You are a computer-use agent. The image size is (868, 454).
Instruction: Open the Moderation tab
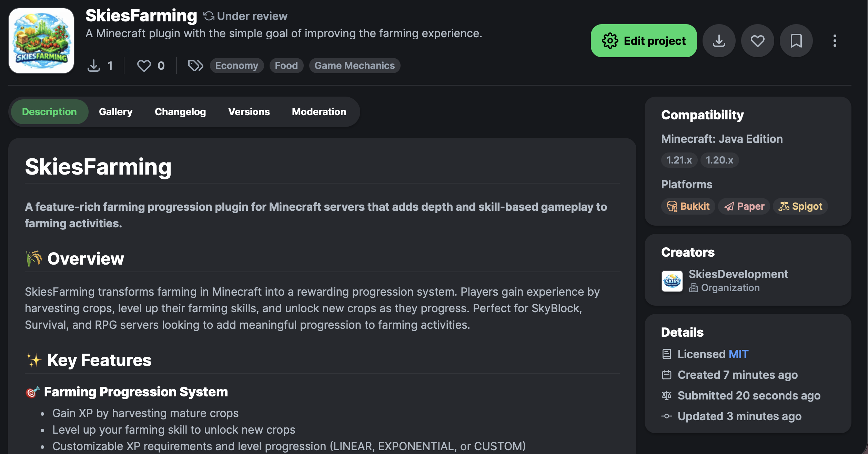pos(319,112)
